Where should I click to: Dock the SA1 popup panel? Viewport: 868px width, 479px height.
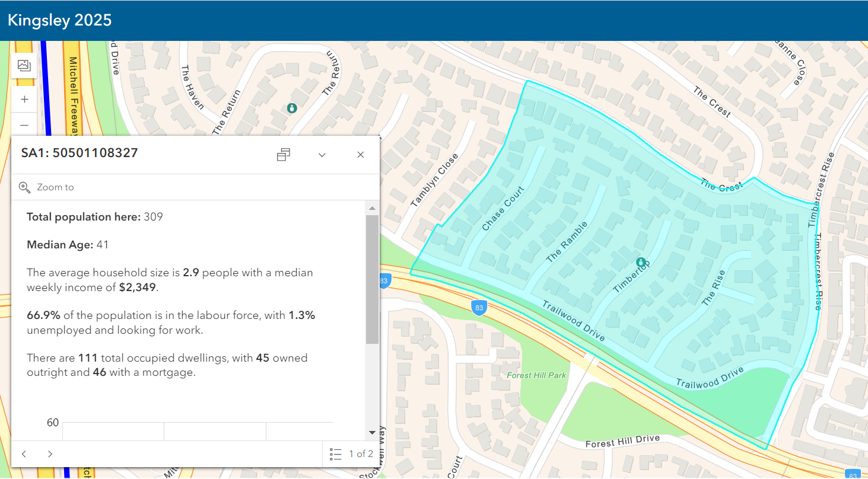pyautogui.click(x=284, y=155)
